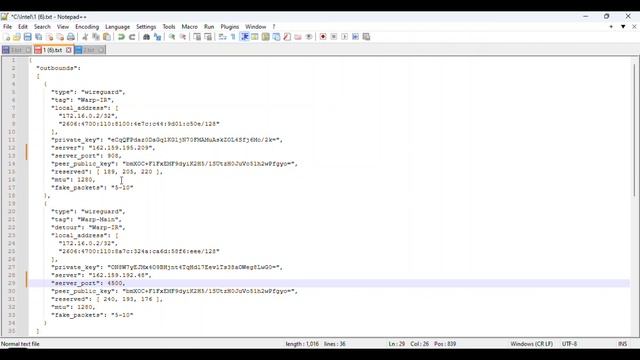
Task: Close the current document from the toolbar
Action: 49,37
